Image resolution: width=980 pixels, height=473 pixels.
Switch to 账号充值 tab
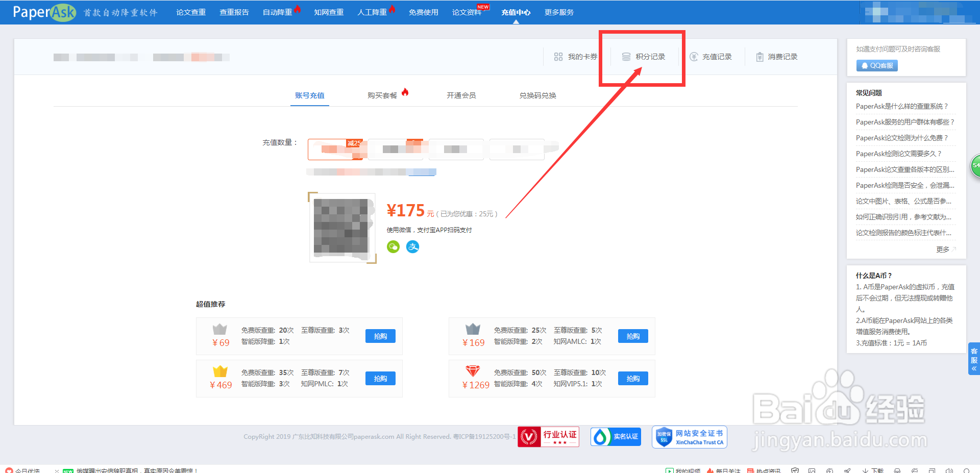pyautogui.click(x=310, y=95)
